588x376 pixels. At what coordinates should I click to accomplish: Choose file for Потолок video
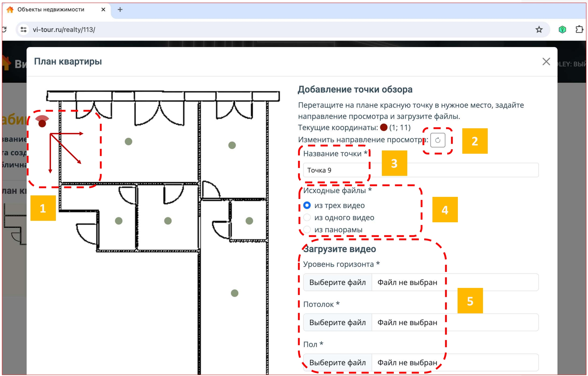click(337, 322)
